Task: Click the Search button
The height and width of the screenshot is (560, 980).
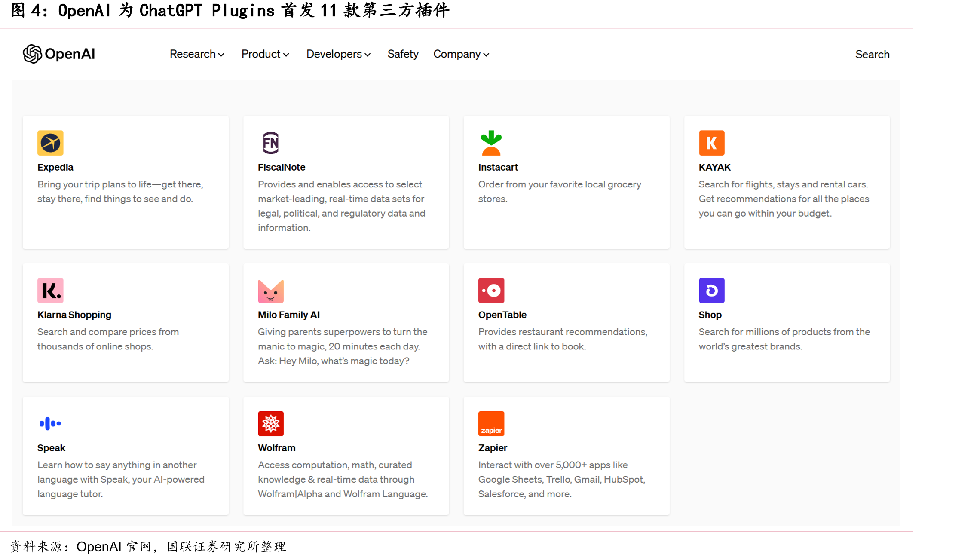Action: (872, 55)
